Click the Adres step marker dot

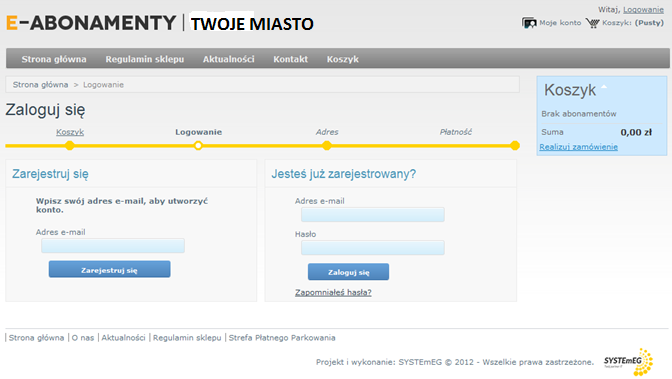[327, 146]
